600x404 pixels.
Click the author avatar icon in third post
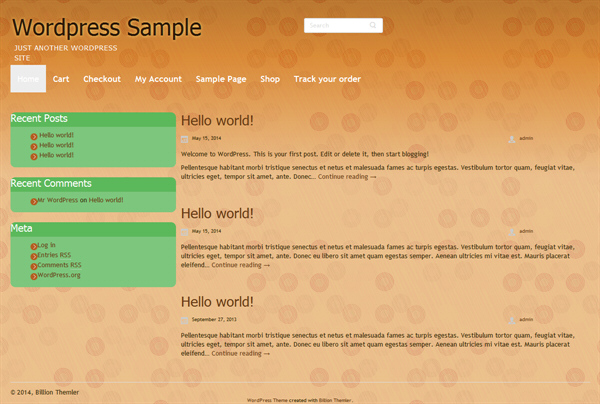pos(512,320)
